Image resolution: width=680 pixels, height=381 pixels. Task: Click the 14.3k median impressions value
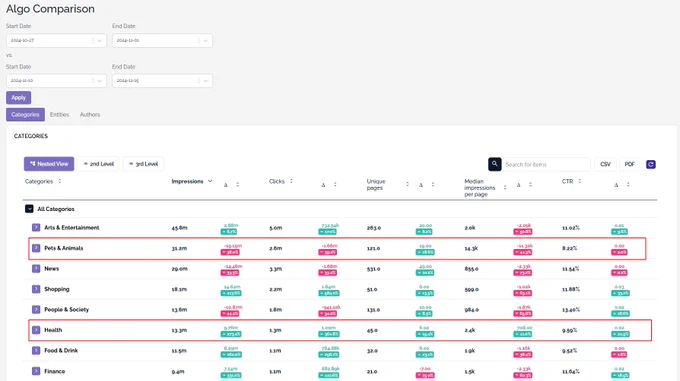(471, 248)
